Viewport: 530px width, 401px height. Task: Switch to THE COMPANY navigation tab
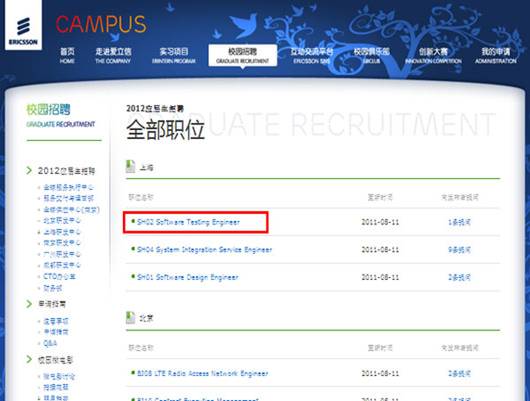tap(113, 55)
